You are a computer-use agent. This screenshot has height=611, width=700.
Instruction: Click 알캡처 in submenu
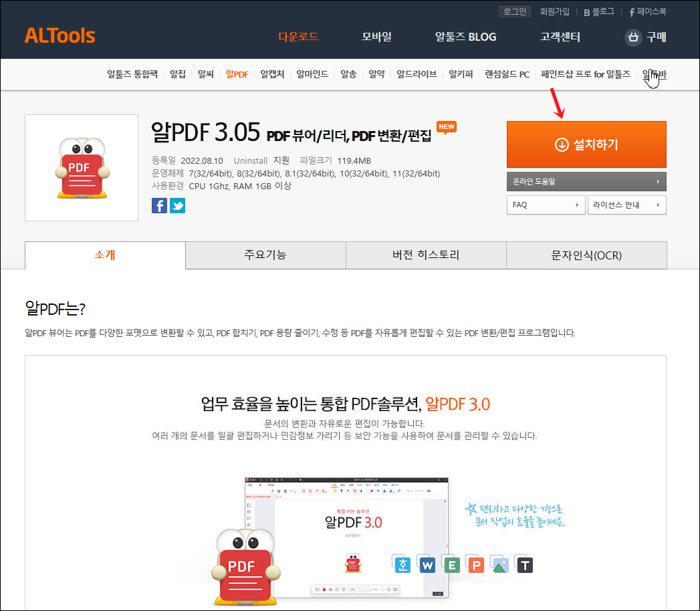[x=272, y=74]
